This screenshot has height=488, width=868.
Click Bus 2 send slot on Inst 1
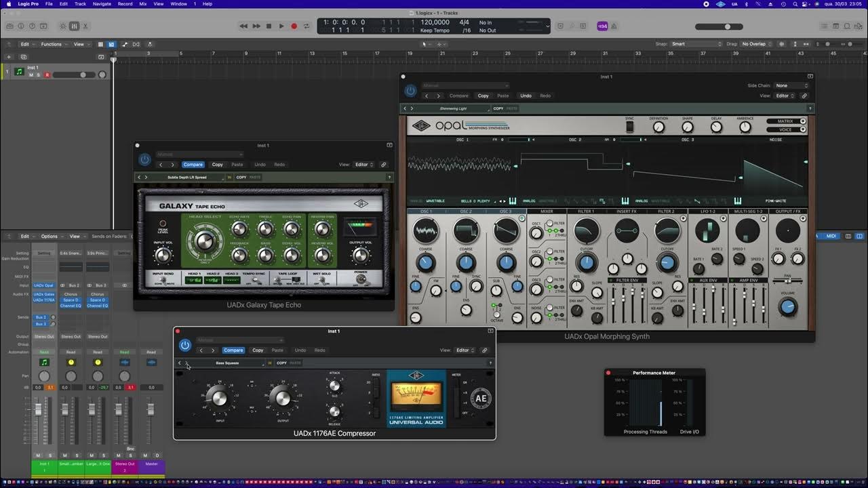pos(41,317)
